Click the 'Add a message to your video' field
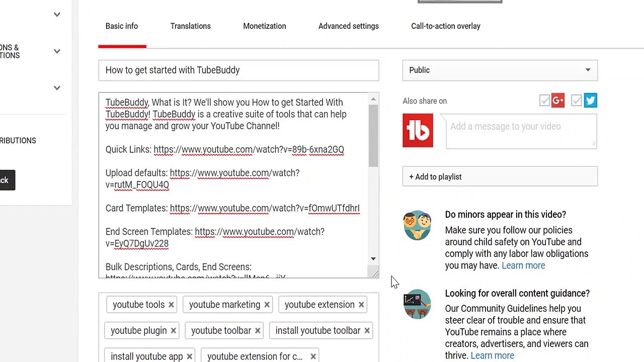 521,131
